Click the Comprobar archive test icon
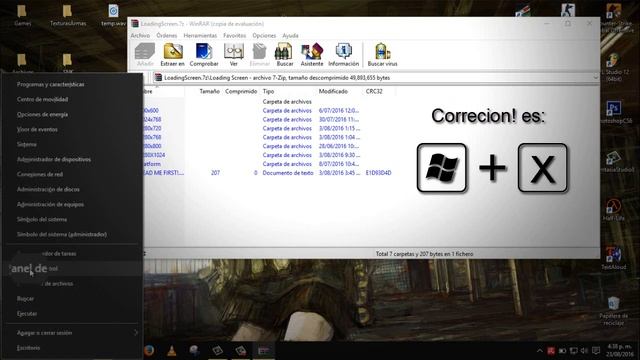This screenshot has height=360, width=640. click(x=204, y=55)
